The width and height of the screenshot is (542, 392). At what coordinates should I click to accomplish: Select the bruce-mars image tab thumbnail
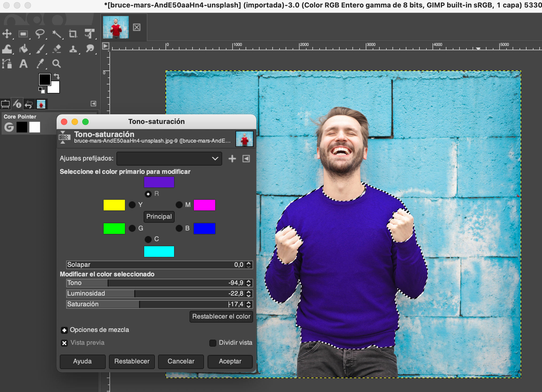click(x=116, y=27)
